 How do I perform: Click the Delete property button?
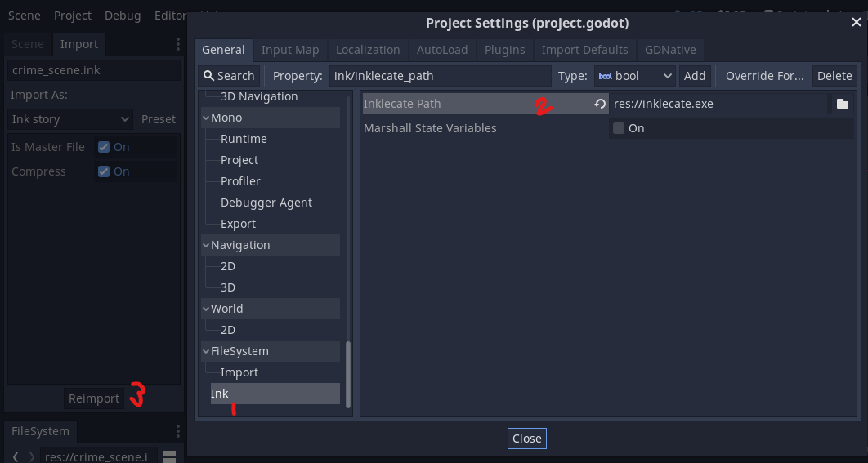(834, 76)
